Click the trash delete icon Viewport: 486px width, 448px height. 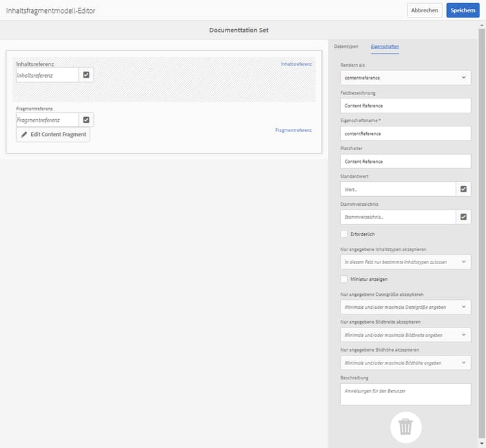[x=406, y=427]
